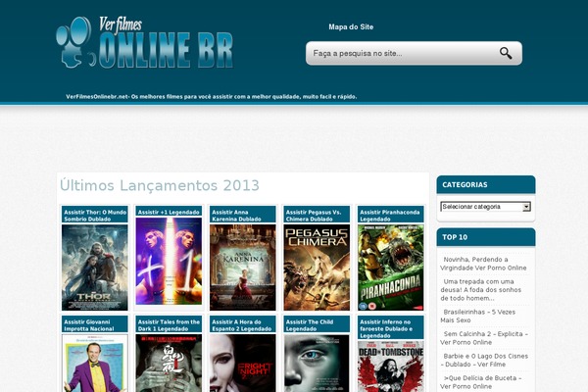The height and width of the screenshot is (392, 588).
Task: Open 'Assistir The Child Legendado' title link
Action: tap(310, 325)
